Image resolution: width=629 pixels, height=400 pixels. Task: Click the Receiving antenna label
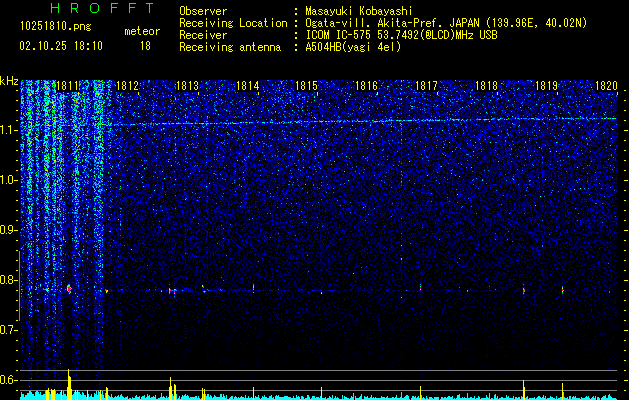click(x=230, y=47)
